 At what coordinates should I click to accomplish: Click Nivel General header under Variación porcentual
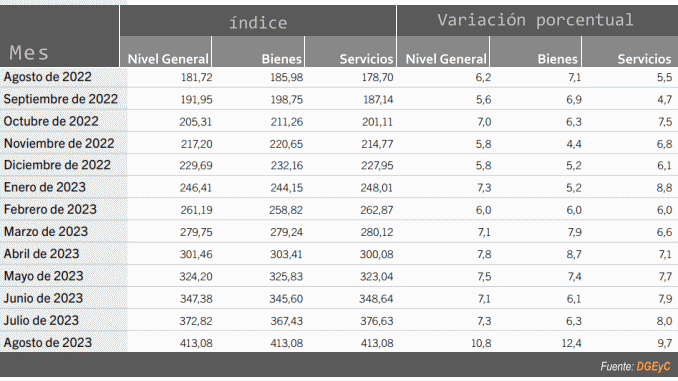tap(446, 59)
